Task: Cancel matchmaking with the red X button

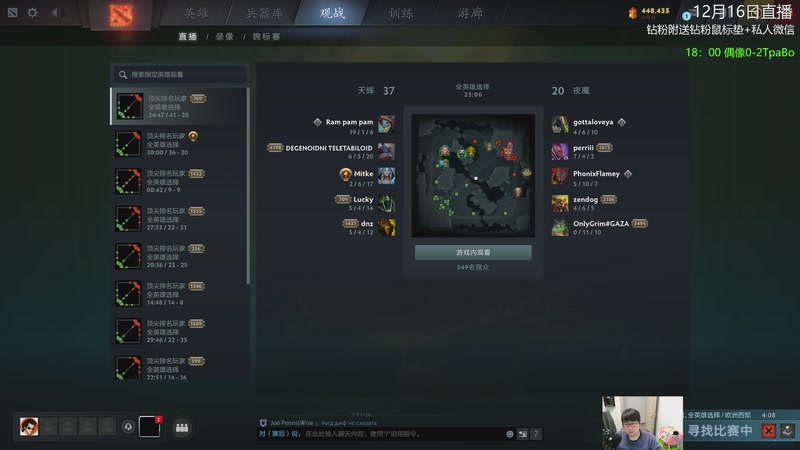Action: (768, 431)
